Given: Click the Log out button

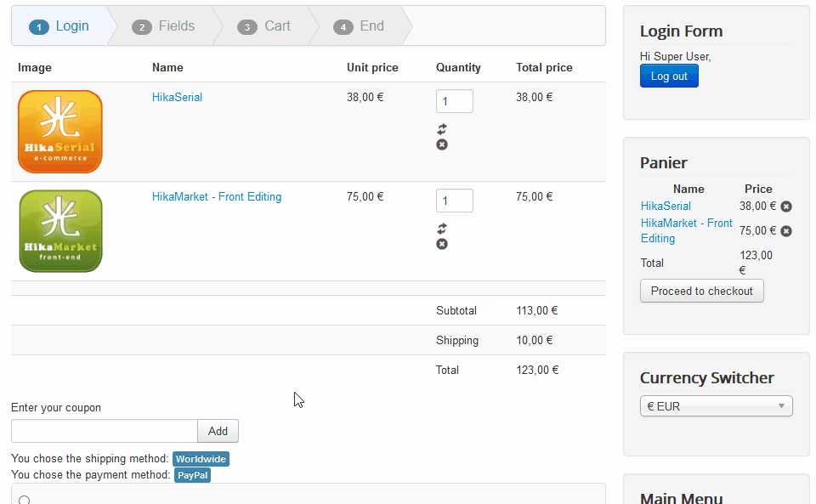Looking at the screenshot, I should (x=669, y=76).
